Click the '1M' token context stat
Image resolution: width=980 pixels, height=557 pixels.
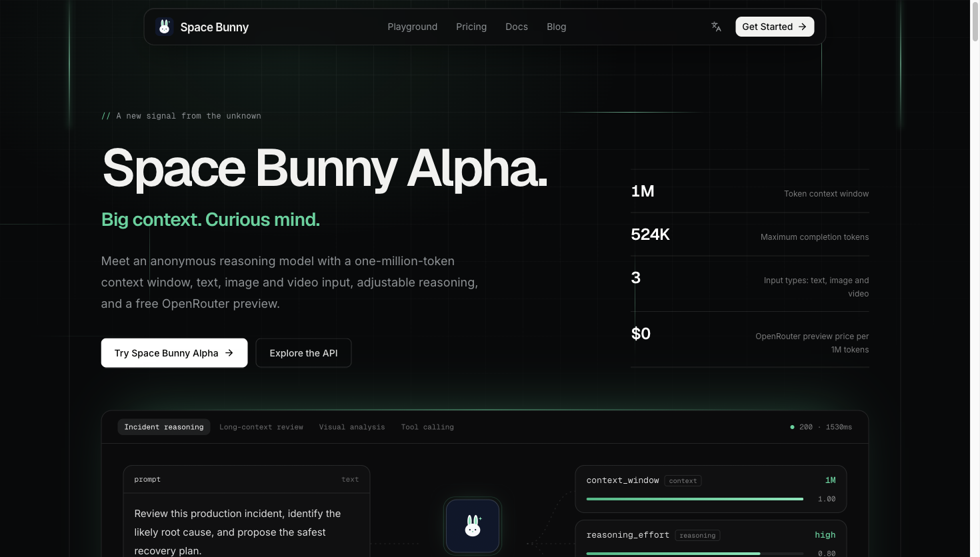click(643, 192)
